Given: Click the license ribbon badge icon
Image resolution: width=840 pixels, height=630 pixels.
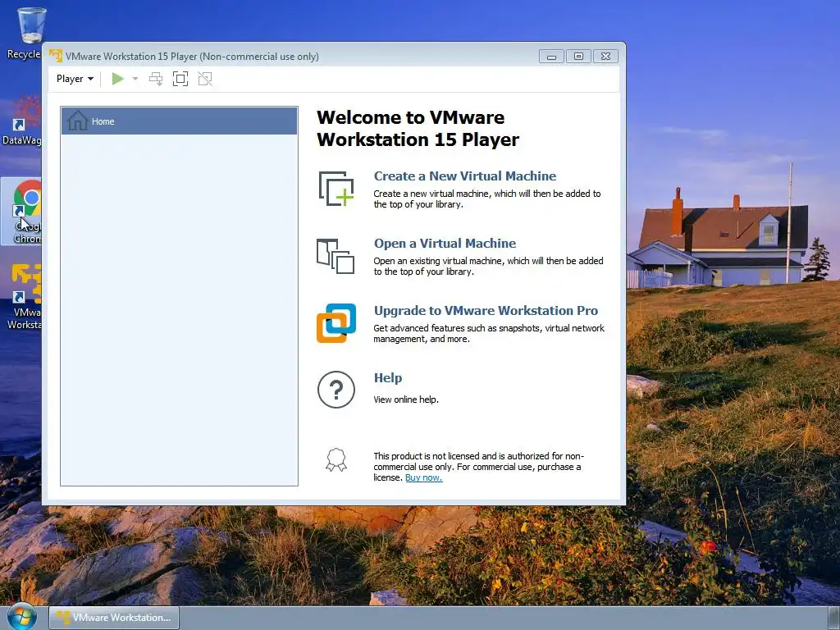Looking at the screenshot, I should [336, 460].
